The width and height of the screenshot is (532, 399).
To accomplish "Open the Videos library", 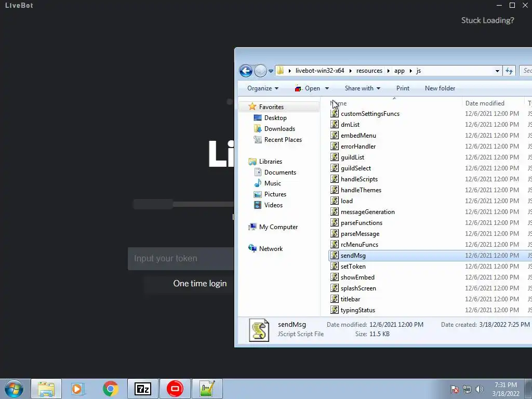I will click(273, 205).
